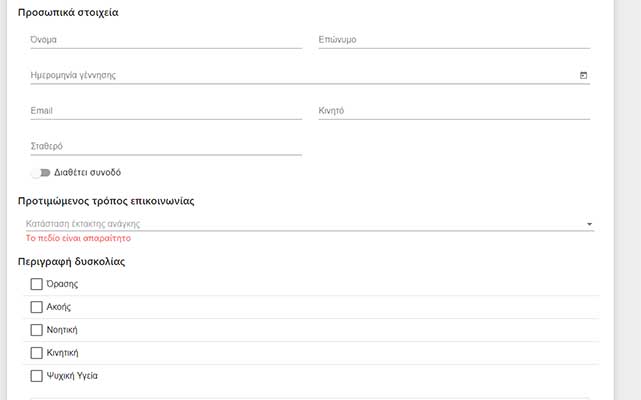Click the Περιγραφή δυσκολίας section heading

71,262
